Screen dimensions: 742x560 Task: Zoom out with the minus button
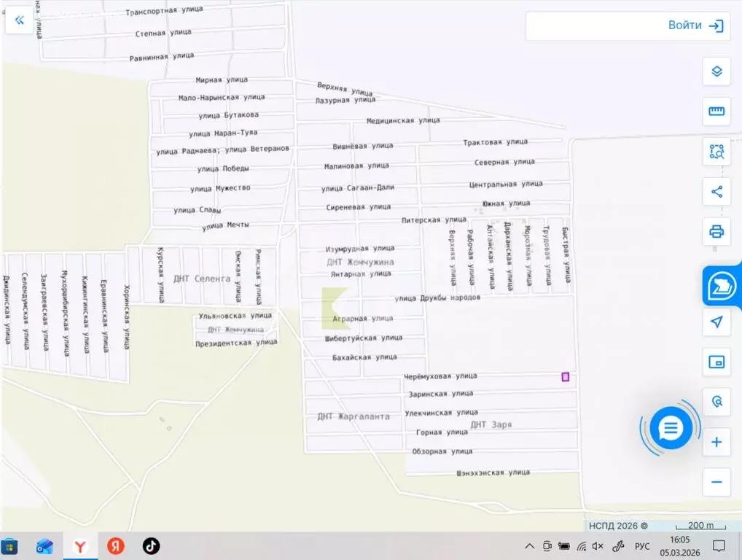716,482
